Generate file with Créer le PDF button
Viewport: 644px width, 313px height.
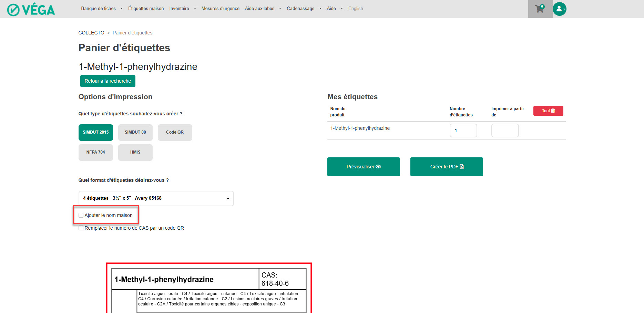pyautogui.click(x=446, y=167)
